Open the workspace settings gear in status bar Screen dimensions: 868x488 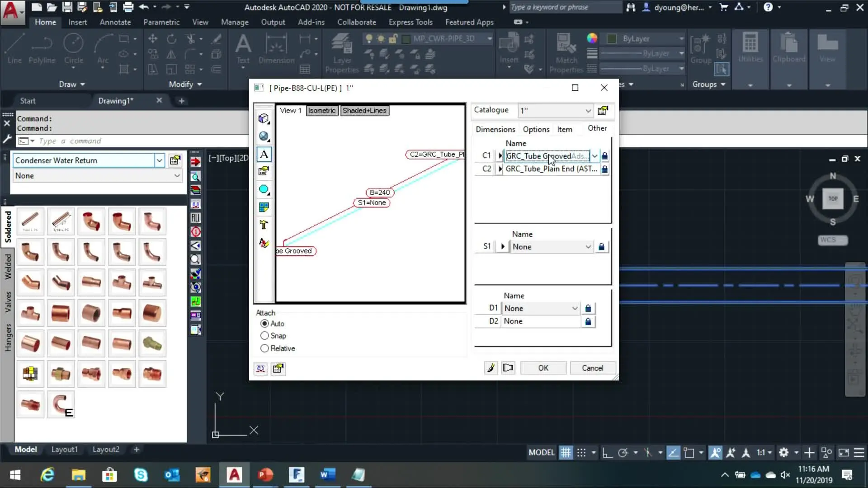tap(784, 452)
